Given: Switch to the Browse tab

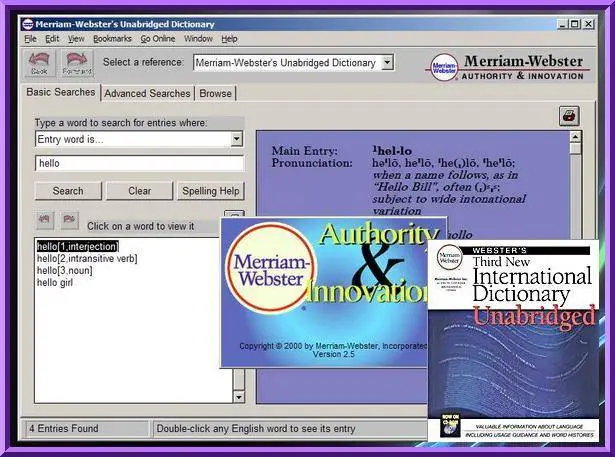Looking at the screenshot, I should click(215, 93).
